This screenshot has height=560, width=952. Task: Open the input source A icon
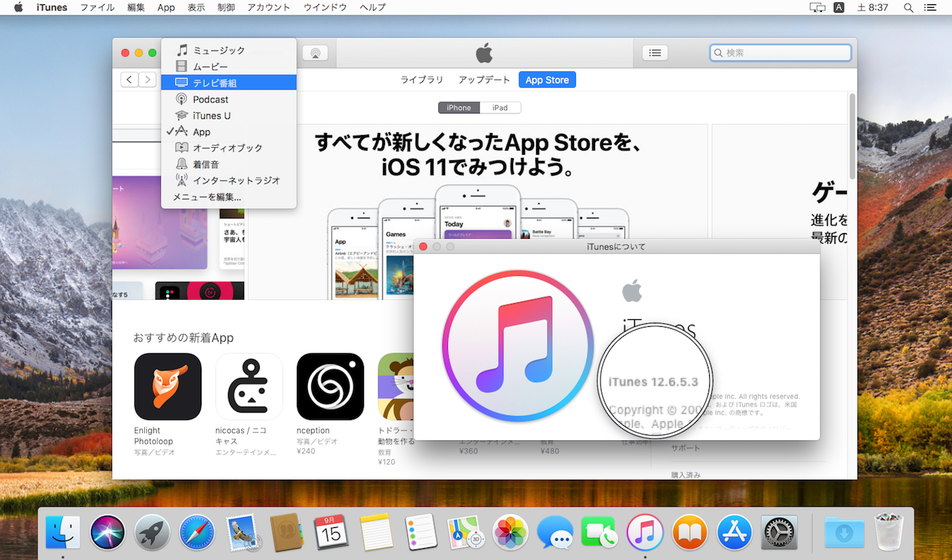point(839,7)
